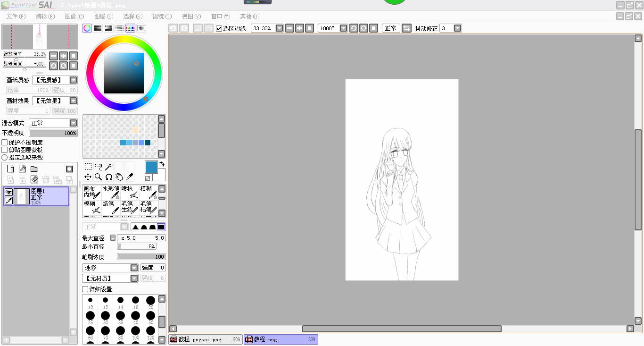Image resolution: width=644 pixels, height=346 pixels.
Task: Enable 剪贴图层蒙板 checkbox
Action: pos(5,150)
